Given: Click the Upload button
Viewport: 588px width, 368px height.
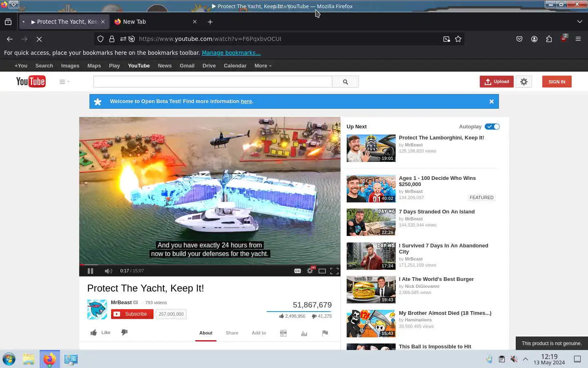Looking at the screenshot, I should (497, 81).
